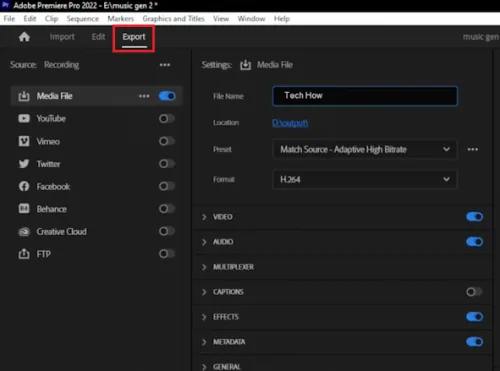Image resolution: width=500 pixels, height=371 pixels.
Task: Turn off the Media File destination toggle
Action: (x=167, y=96)
